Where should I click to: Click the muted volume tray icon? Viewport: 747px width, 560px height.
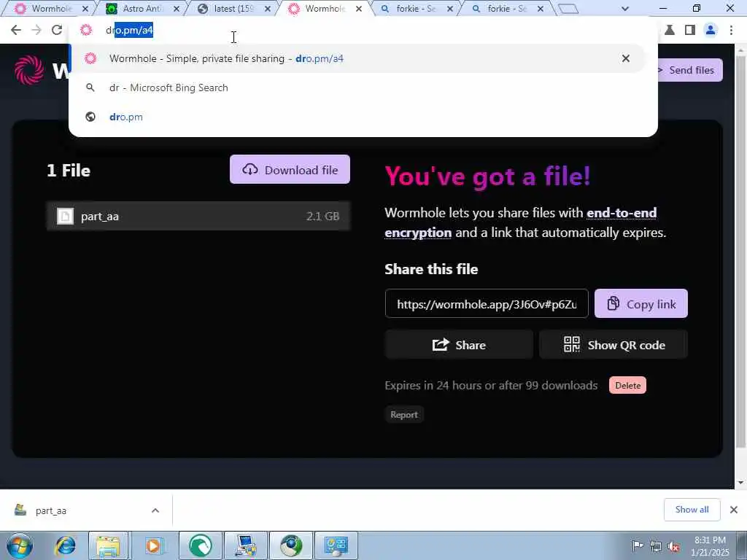point(673,546)
